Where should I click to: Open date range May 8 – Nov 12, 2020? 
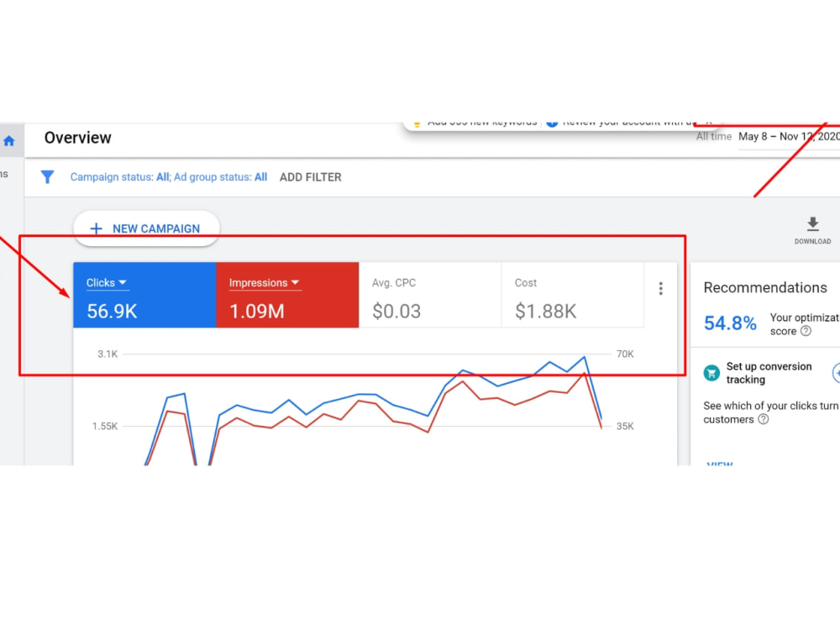tap(789, 137)
